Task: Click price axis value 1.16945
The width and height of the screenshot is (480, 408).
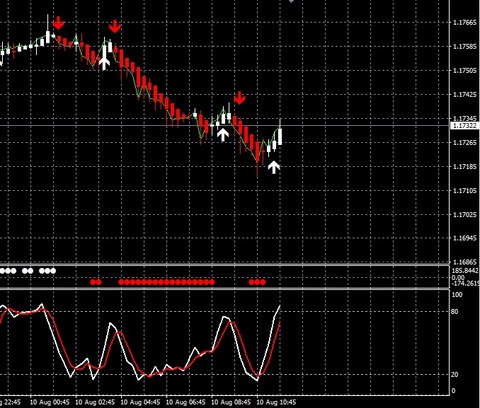Action: 465,238
